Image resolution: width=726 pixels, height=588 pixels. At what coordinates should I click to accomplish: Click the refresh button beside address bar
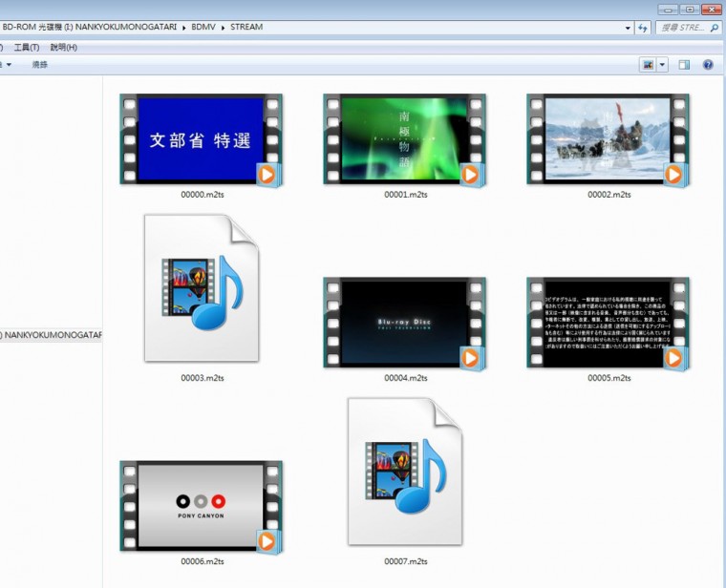(x=644, y=28)
